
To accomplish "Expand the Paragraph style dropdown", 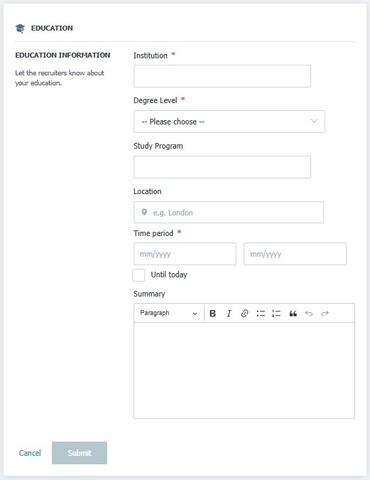I will (169, 313).
